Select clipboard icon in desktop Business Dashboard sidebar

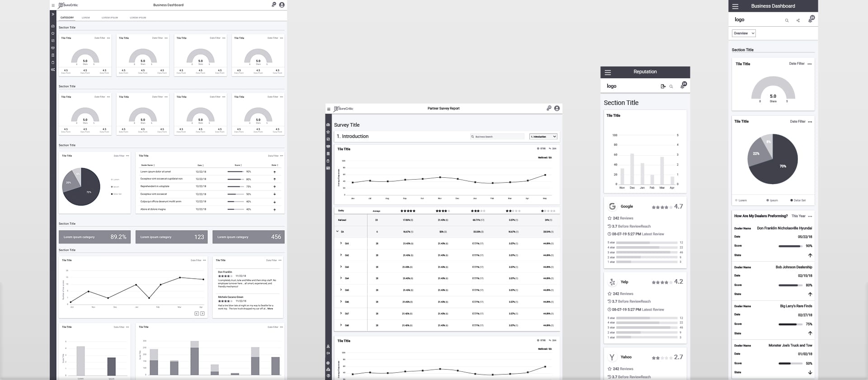(x=53, y=62)
